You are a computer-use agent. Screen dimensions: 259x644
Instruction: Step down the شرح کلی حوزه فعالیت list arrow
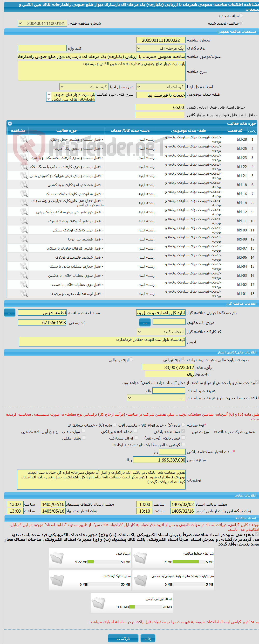point(49,99)
